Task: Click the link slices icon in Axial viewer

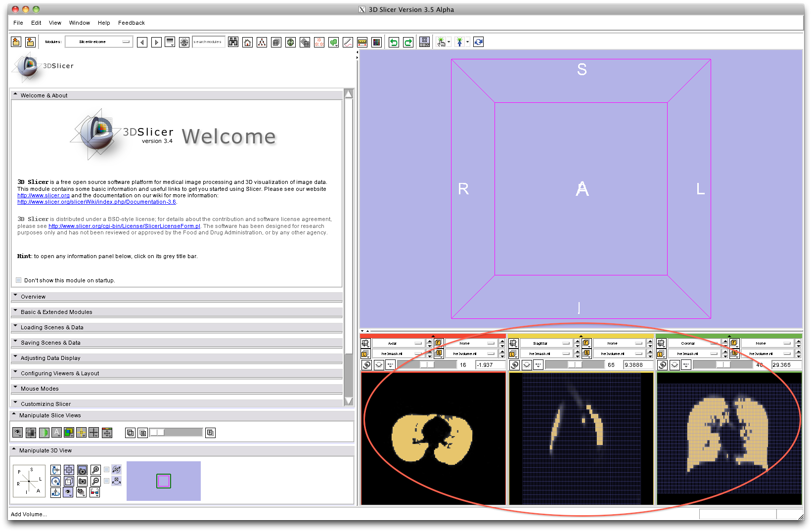Action: pyautogui.click(x=366, y=365)
